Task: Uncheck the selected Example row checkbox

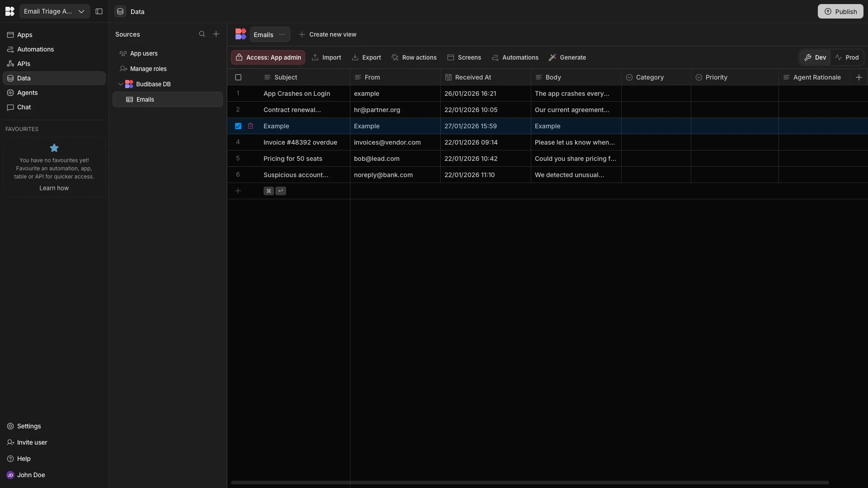Action: (238, 126)
